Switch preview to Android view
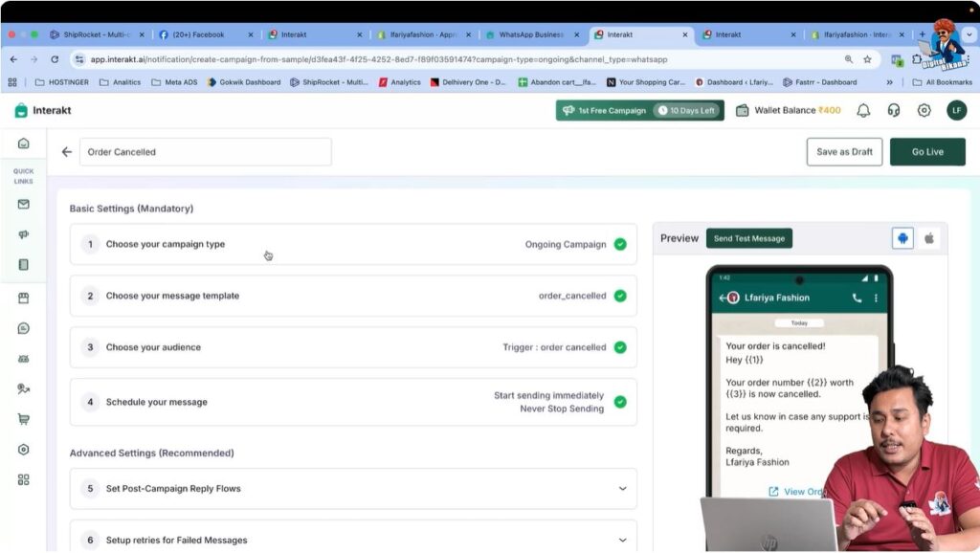980x553 pixels. (x=902, y=237)
